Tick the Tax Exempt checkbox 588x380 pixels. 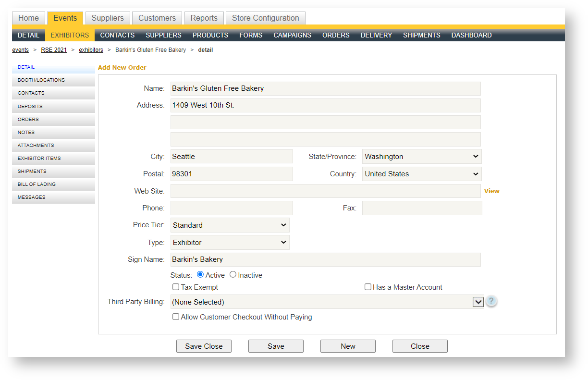(x=176, y=287)
